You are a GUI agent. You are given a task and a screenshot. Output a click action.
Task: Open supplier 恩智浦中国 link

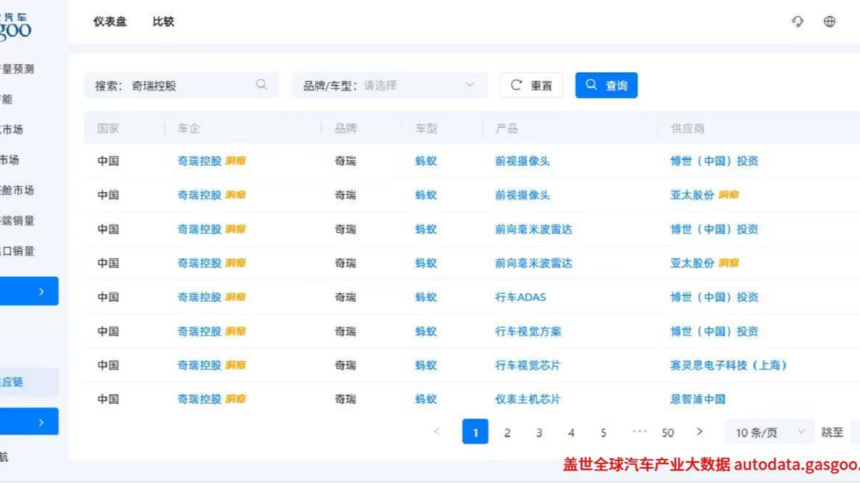698,399
